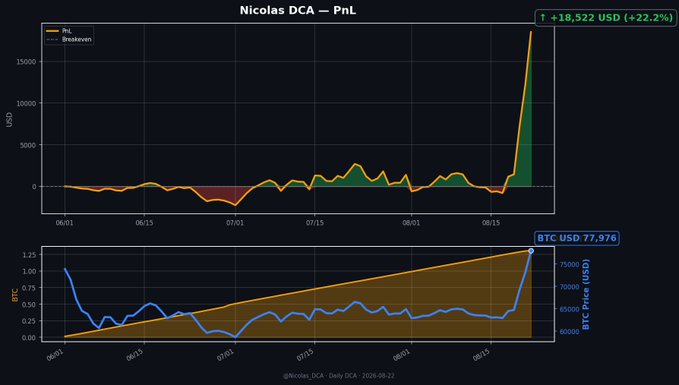This screenshot has height=385, width=679.
Task: Click the "0" tick on the PnL axis
Action: click(x=35, y=187)
